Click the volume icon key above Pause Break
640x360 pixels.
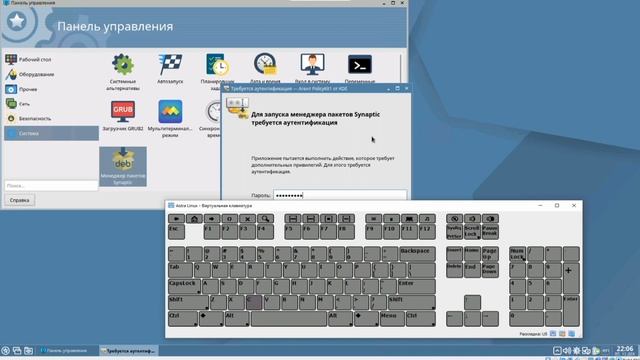490,219
